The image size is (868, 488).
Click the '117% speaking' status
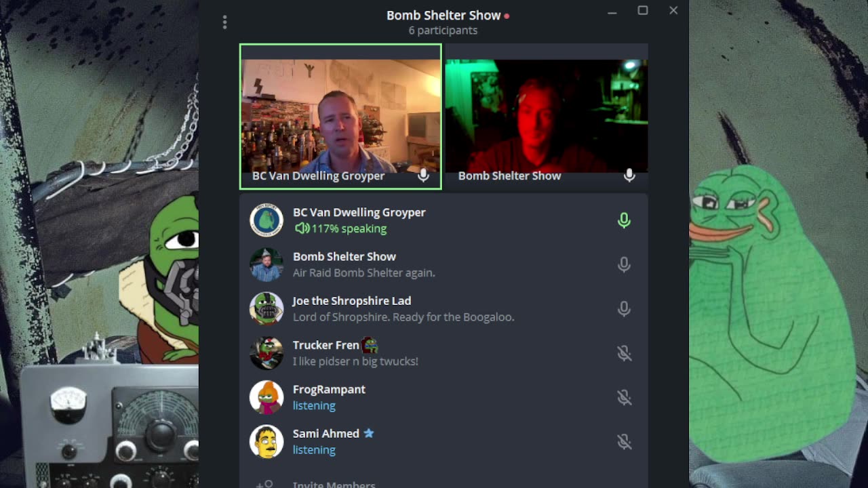coord(349,228)
